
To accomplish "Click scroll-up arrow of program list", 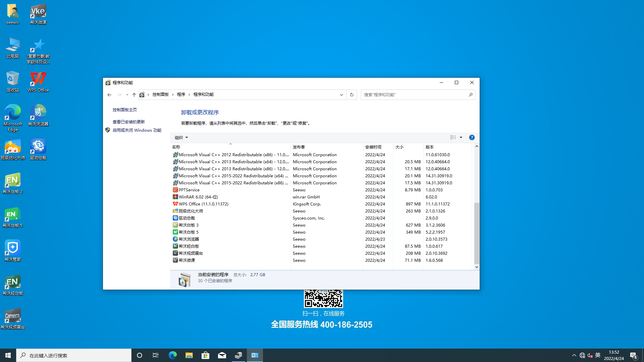I will 477,146.
